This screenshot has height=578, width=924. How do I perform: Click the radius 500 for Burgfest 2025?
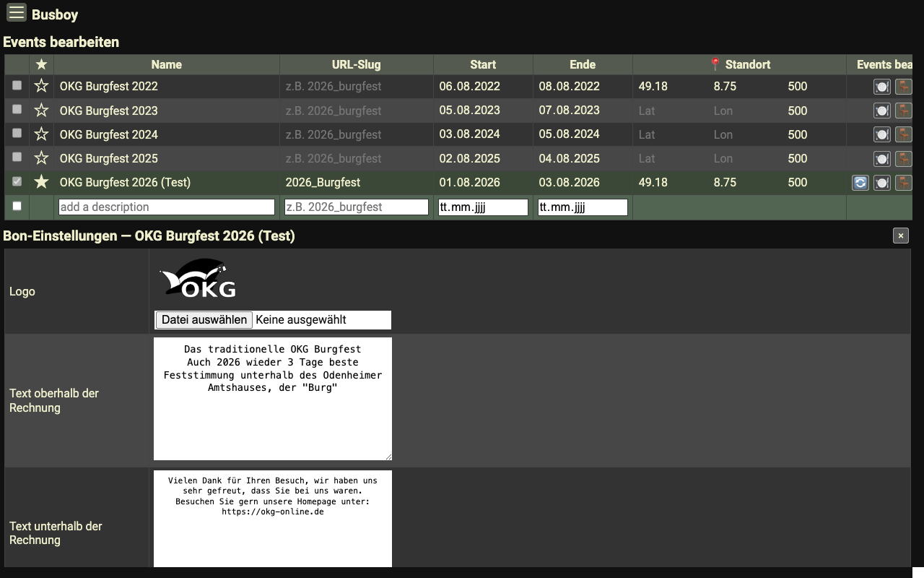798,158
